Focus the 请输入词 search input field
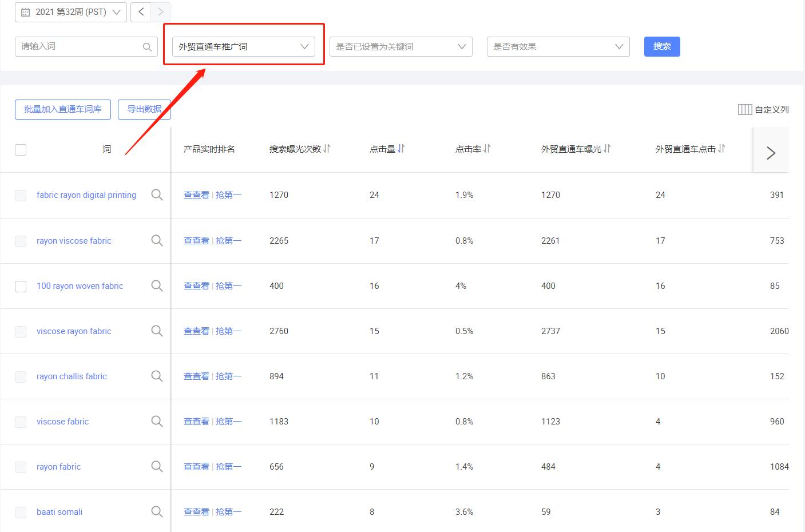Viewport: 805px width, 532px height. coord(80,47)
